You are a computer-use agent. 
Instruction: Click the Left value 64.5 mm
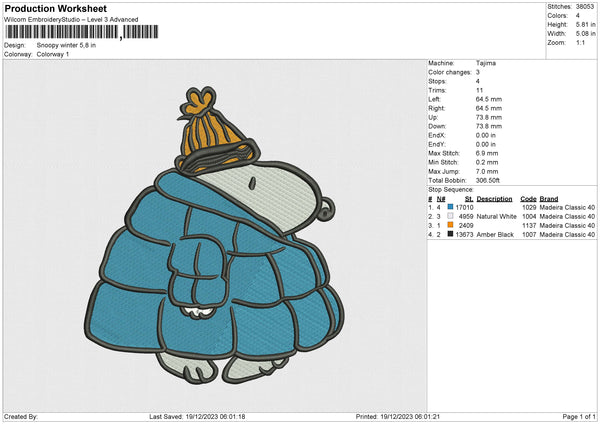click(489, 99)
